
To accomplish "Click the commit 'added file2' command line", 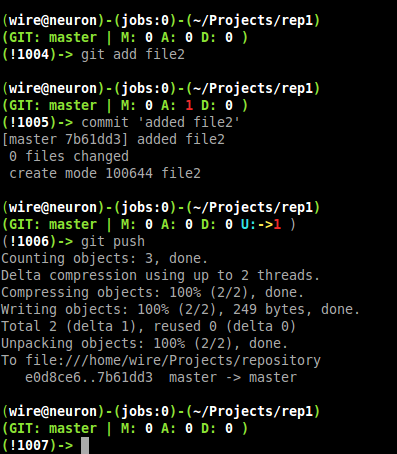I will [x=160, y=122].
